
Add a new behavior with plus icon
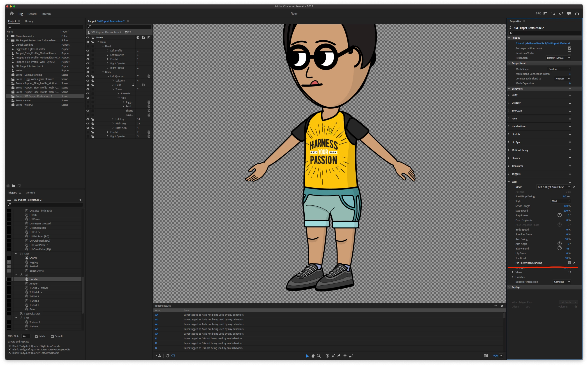570,89
